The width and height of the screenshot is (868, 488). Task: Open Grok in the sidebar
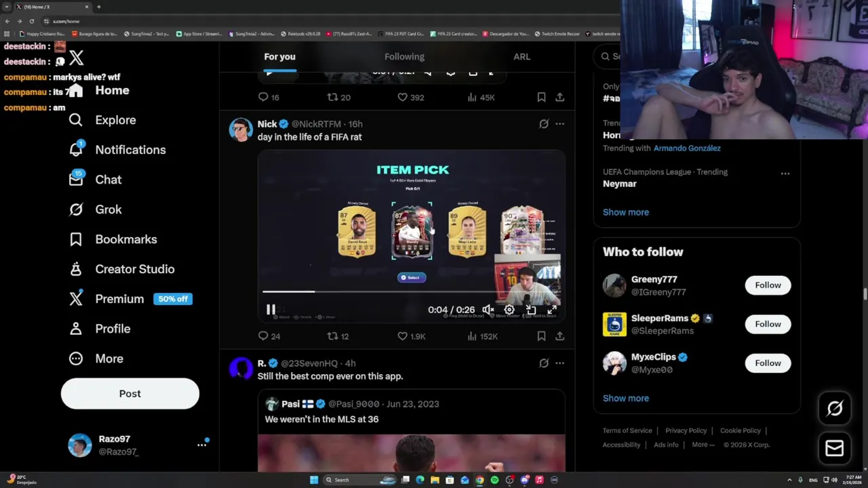pyautogui.click(x=95, y=209)
